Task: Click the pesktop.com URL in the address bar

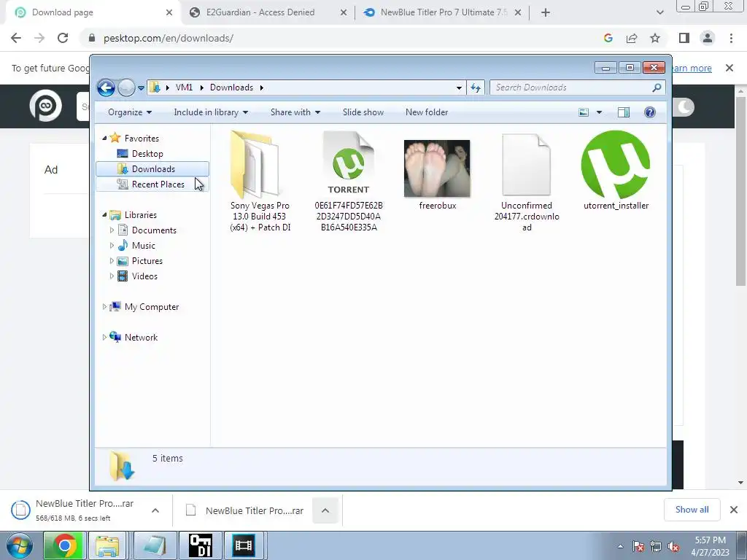Action: tap(169, 38)
